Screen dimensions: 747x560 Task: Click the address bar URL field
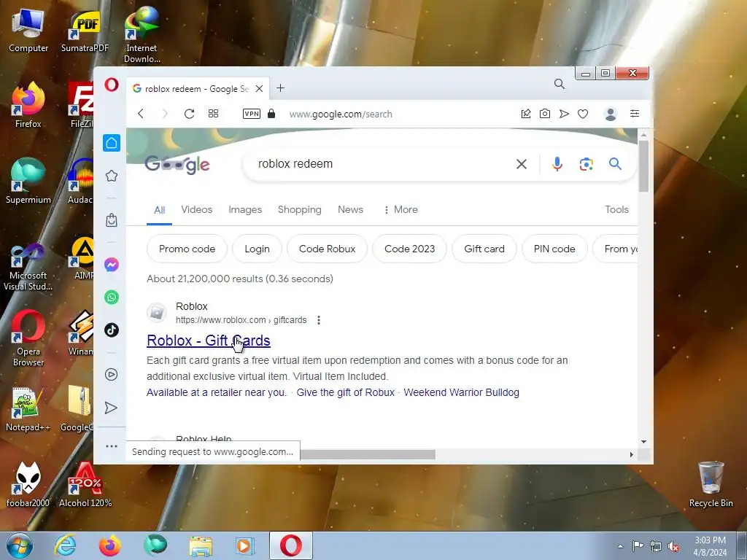click(341, 114)
